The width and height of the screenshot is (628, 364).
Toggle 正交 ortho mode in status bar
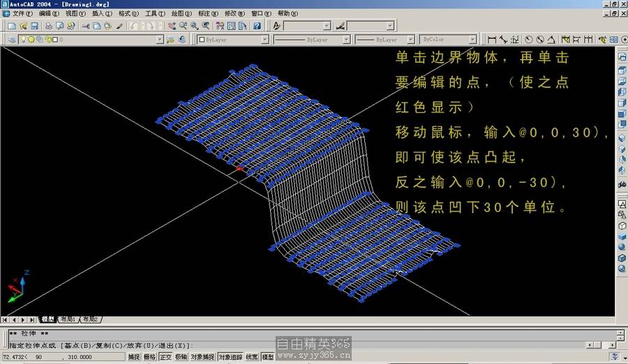point(165,357)
